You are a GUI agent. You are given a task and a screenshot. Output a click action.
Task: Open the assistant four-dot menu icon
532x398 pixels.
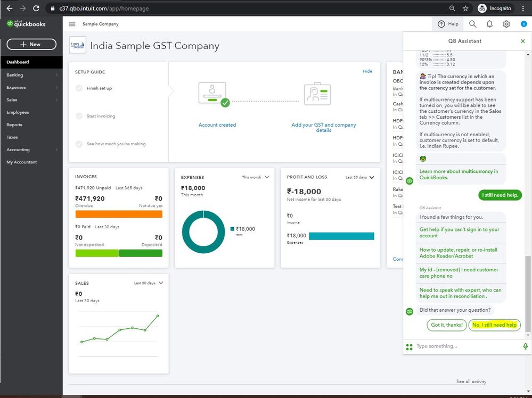coord(409,346)
